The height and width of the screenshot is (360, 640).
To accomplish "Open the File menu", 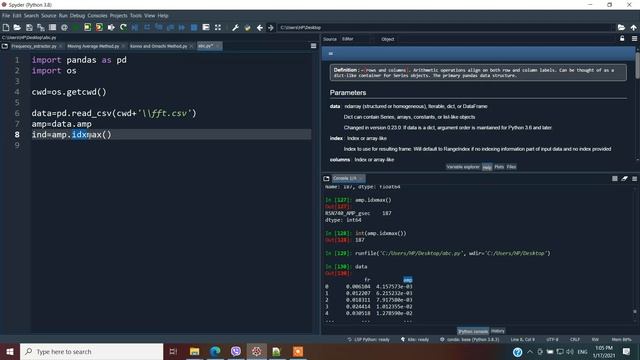I will (6, 16).
